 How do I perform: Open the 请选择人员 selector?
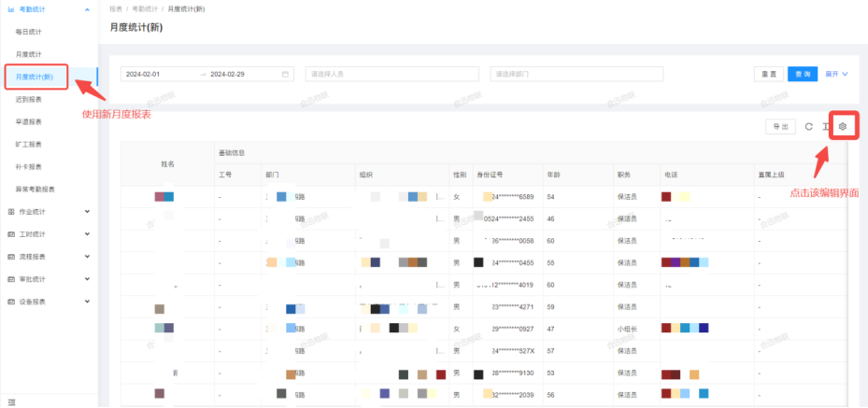coord(391,74)
